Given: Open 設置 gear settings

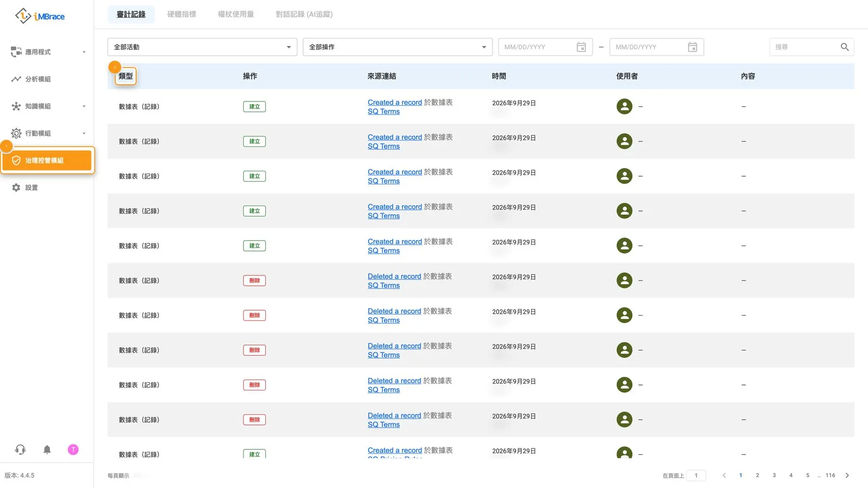Looking at the screenshot, I should coord(31,188).
